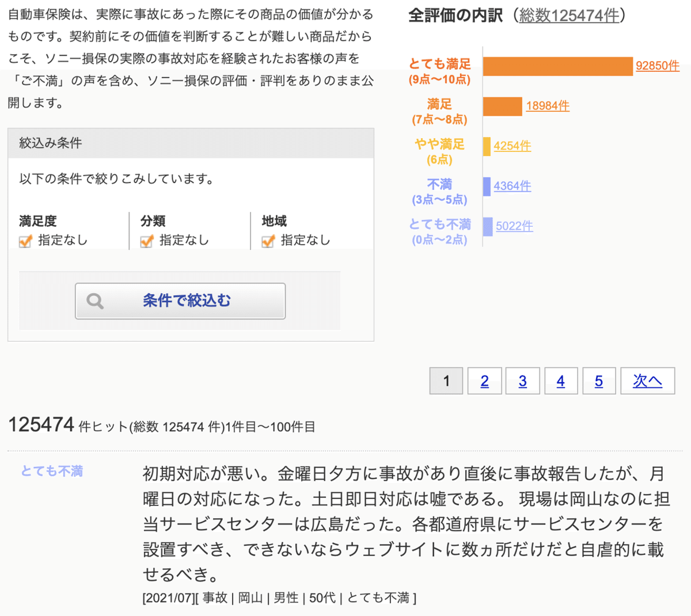Viewport: 691px width, 616px height.
Task: Open the 総数125474件 link in the header
Action: [x=569, y=16]
